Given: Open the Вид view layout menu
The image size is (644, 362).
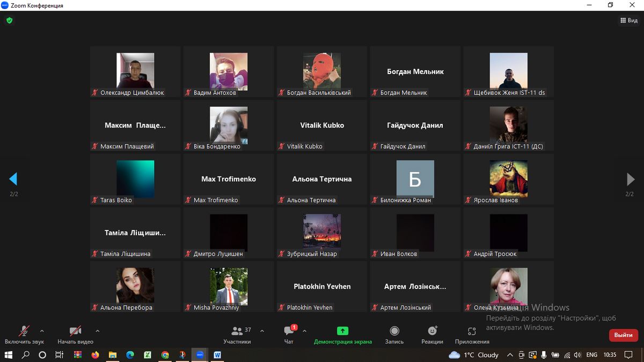Looking at the screenshot, I should point(629,20).
